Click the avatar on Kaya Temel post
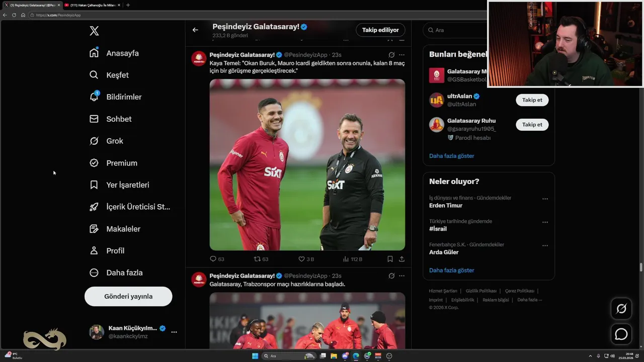The width and height of the screenshot is (644, 362). (x=199, y=58)
